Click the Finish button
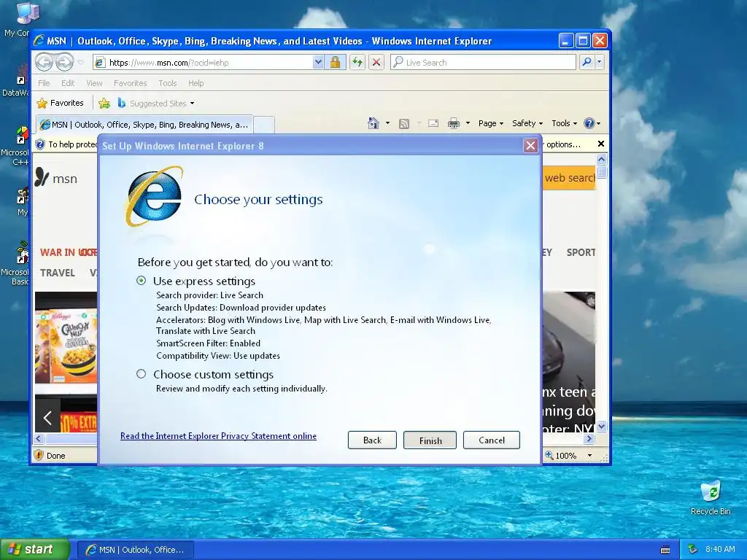Viewport: 747px width, 560px height. pyautogui.click(x=430, y=440)
